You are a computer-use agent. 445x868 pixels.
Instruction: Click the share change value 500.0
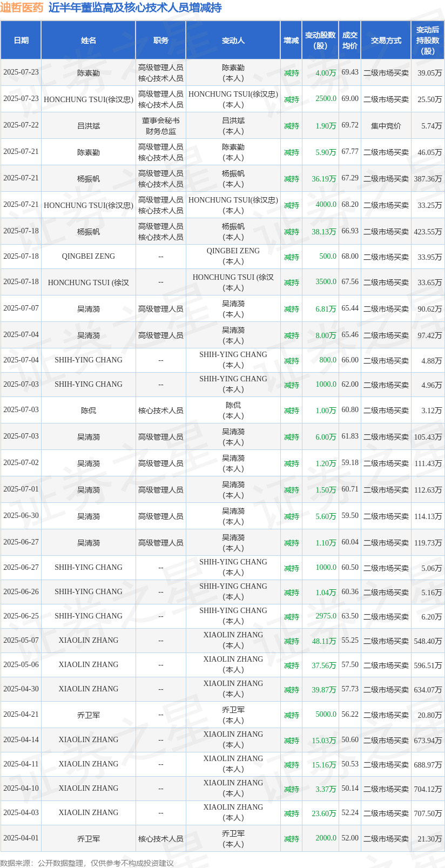click(328, 257)
